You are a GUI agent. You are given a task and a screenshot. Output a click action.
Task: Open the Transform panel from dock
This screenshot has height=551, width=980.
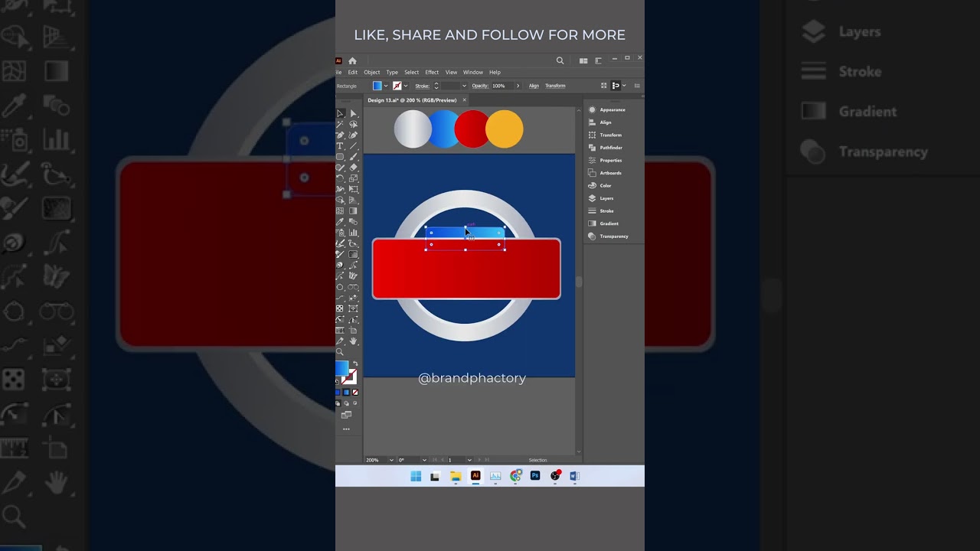click(x=604, y=135)
